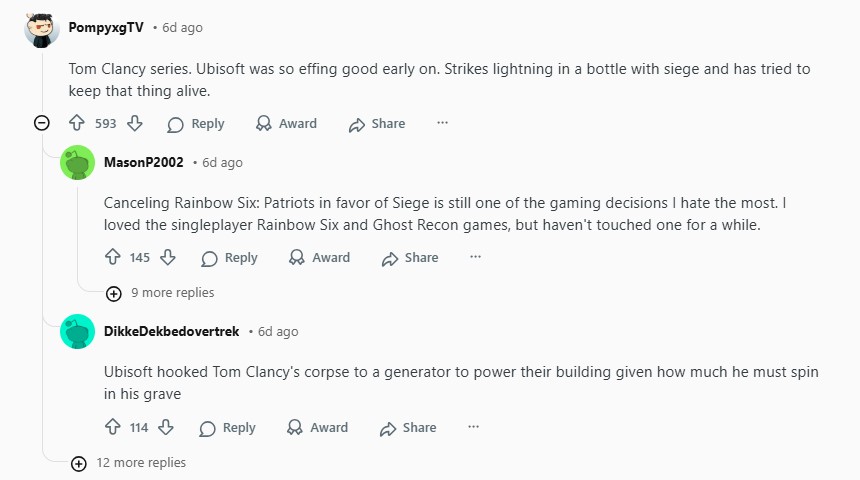Upvote MasonP2002's comment

pos(112,258)
